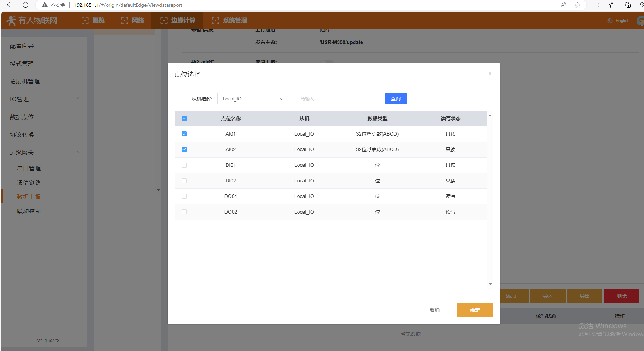
Task: Click the favorites star icon
Action: point(578,5)
